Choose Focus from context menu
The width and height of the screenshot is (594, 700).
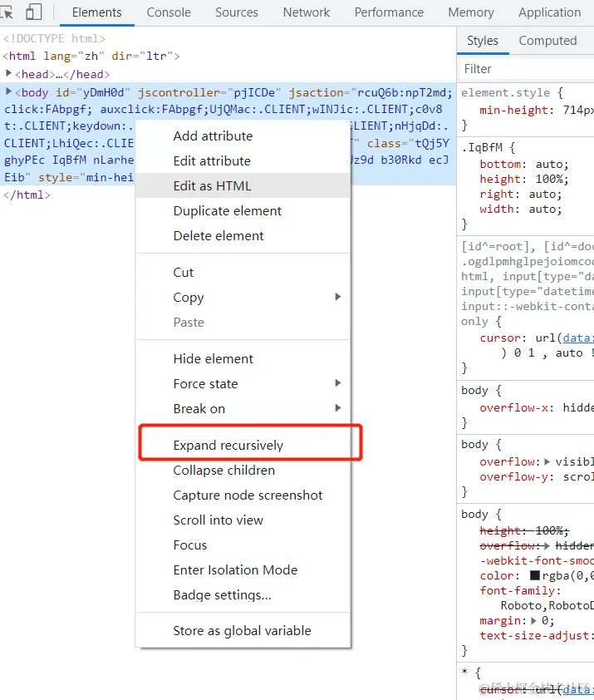[x=243, y=545]
